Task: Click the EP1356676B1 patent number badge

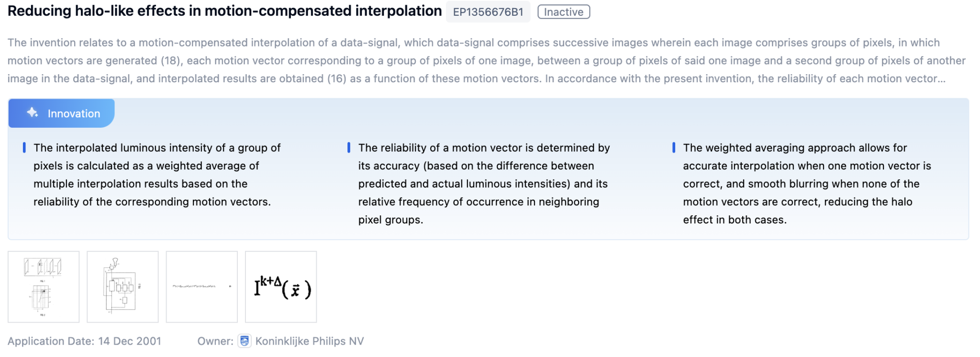Action: pos(488,11)
